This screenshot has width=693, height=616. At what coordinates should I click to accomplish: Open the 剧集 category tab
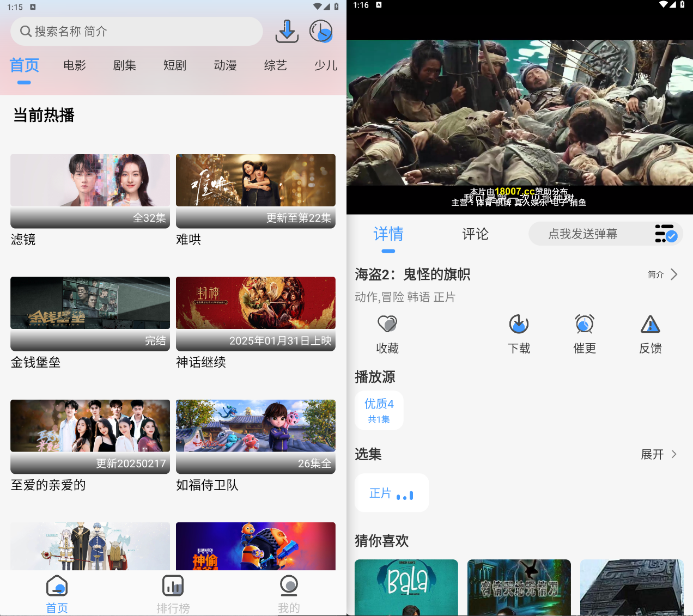pos(125,65)
